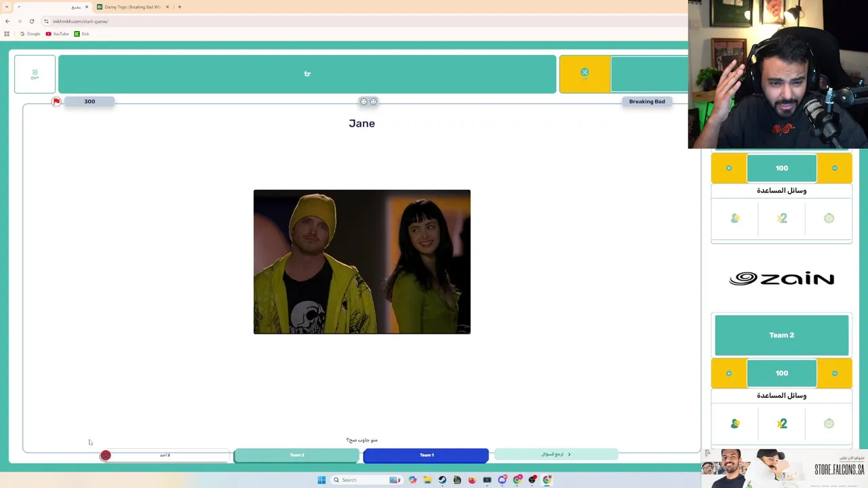Screen dimensions: 868x488
Task: Click the Jesse and Jane answer image
Action: (x=362, y=262)
